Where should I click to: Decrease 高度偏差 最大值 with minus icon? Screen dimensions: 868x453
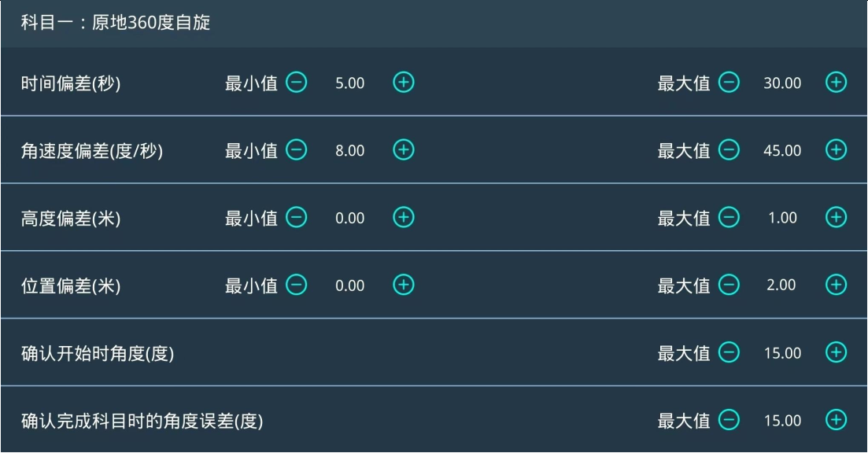729,218
